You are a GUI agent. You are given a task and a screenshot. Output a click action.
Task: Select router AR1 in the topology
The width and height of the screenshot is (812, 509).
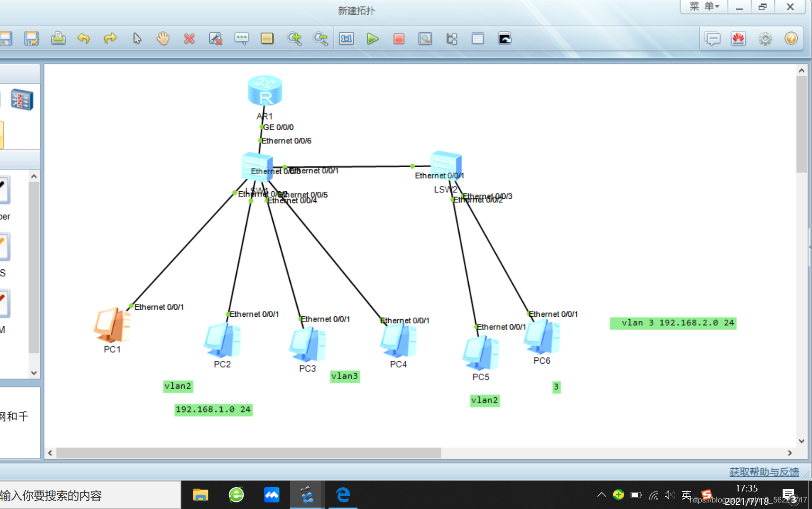(x=265, y=90)
